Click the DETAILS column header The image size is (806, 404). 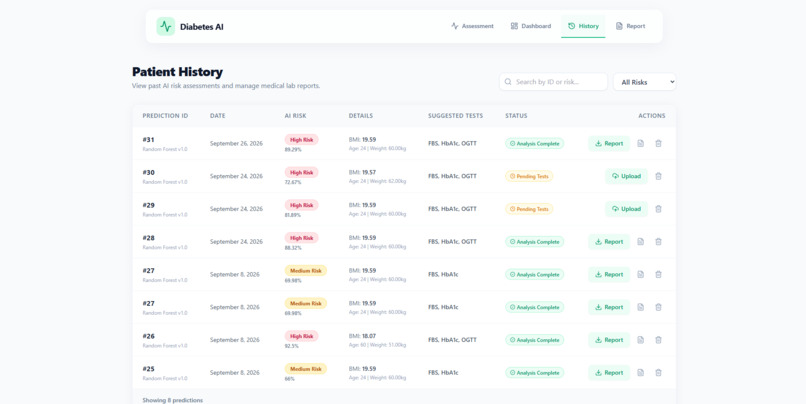pyautogui.click(x=361, y=116)
